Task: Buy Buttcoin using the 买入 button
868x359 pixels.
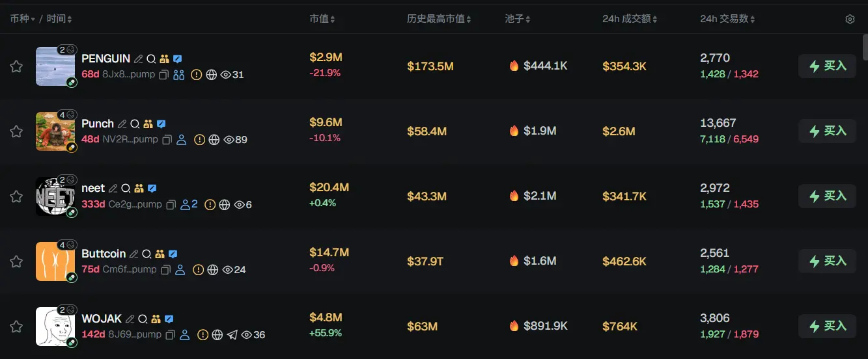Action: [x=827, y=261]
